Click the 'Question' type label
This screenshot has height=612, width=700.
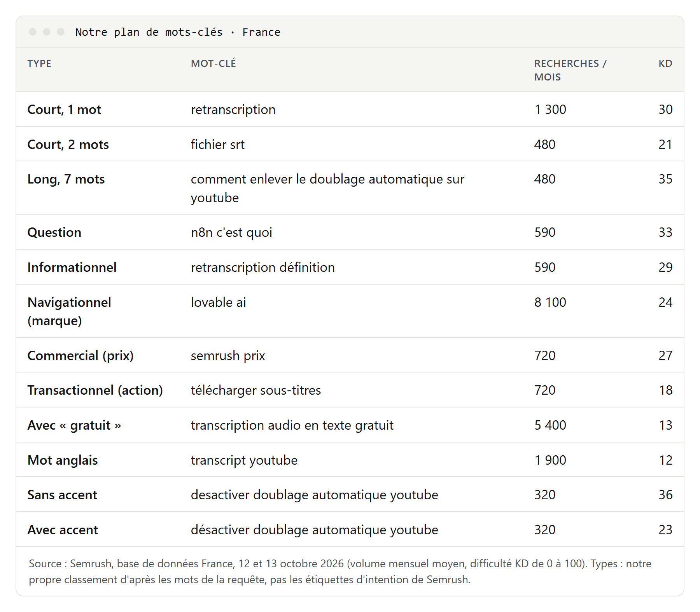[x=54, y=232]
